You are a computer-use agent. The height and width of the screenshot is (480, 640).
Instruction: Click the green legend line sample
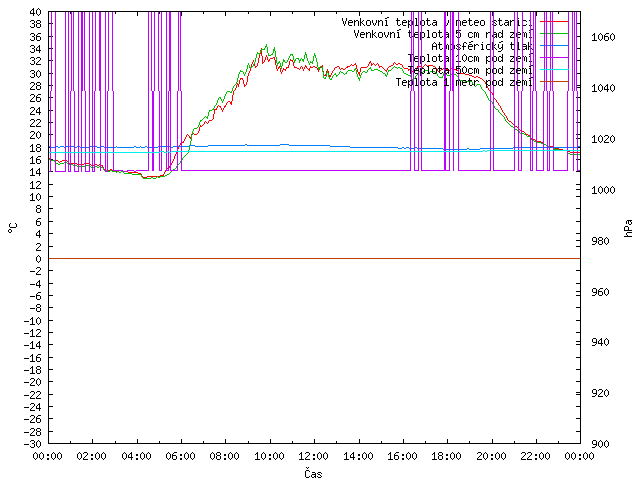coord(554,33)
